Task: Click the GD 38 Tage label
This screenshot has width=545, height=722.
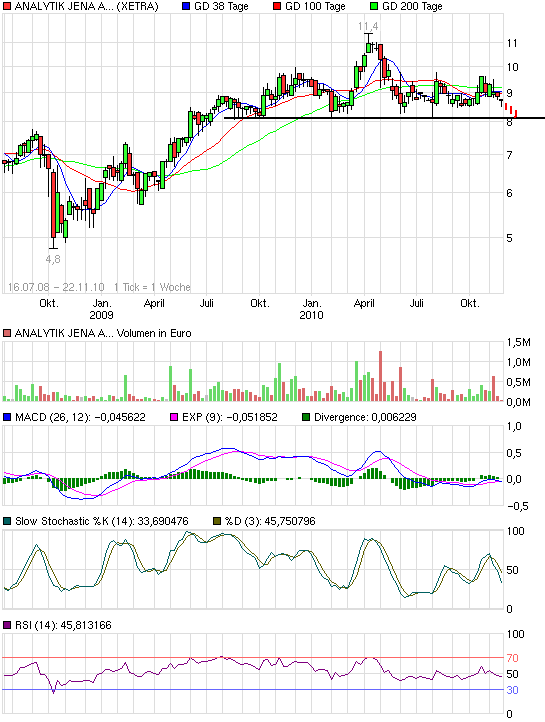Action: coord(221,6)
